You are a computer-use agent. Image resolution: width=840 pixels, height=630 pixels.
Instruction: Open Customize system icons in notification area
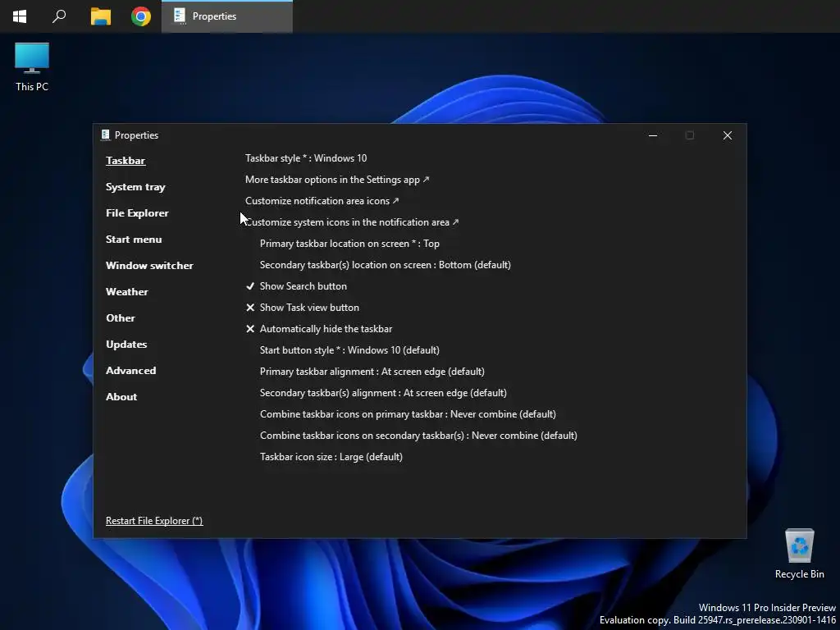click(352, 222)
